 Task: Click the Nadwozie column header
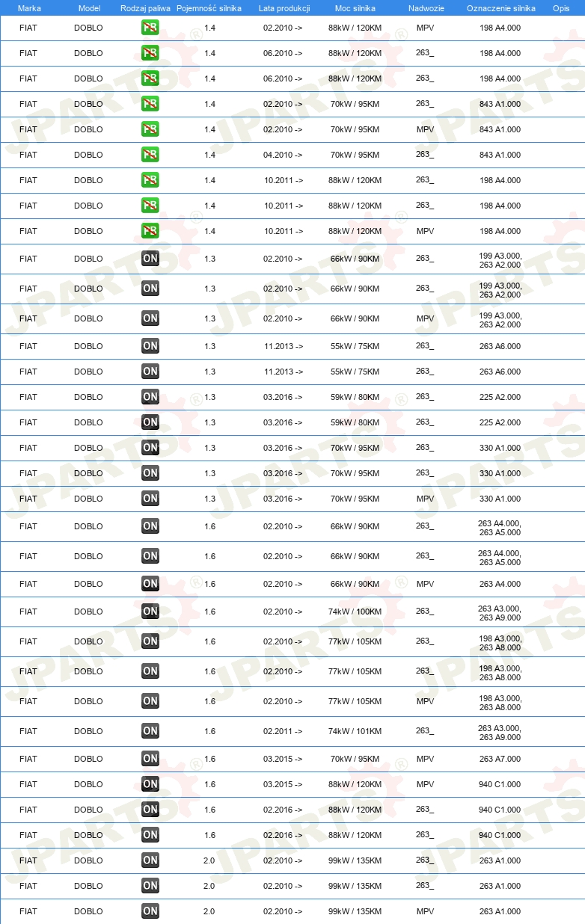click(x=426, y=7)
